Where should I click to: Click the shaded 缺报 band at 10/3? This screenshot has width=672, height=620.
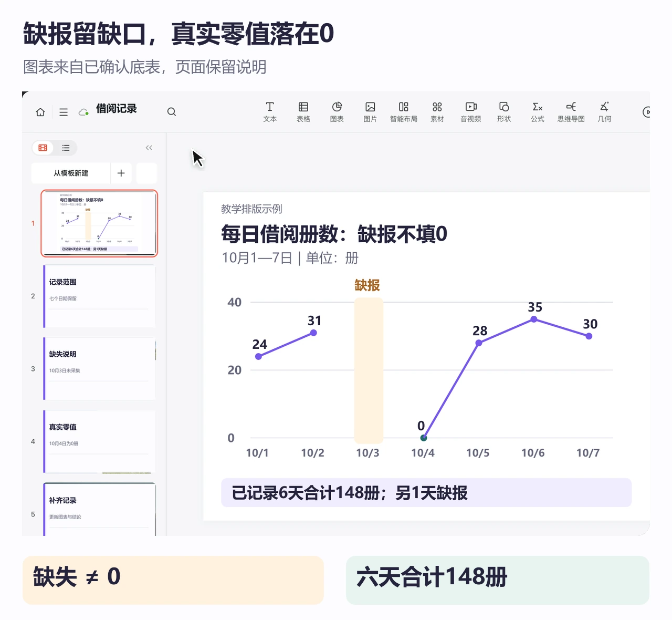369,370
